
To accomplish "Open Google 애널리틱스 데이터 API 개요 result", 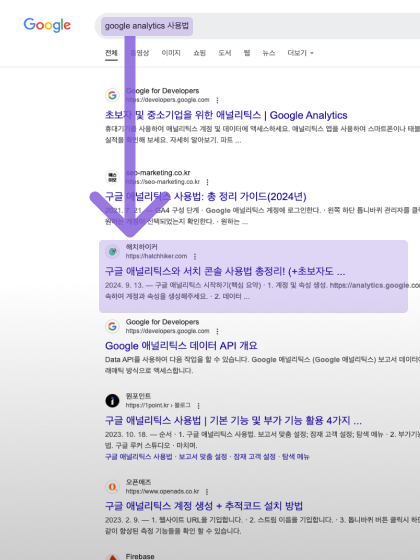I will point(181,345).
